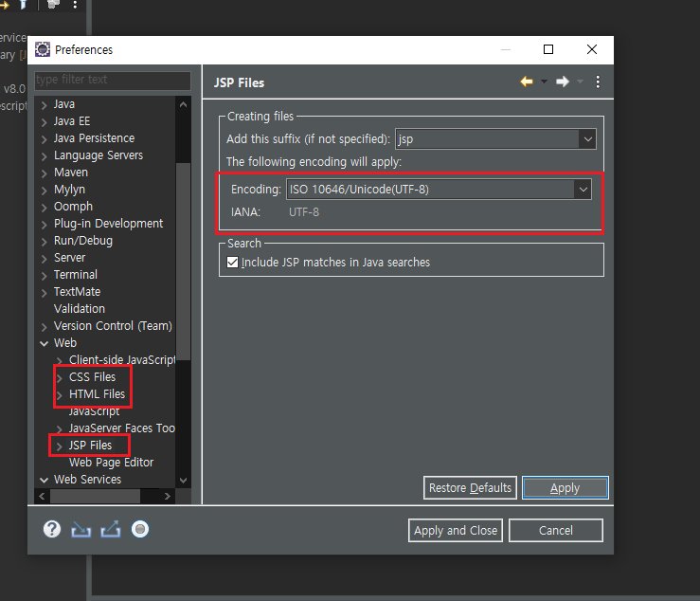Click the Import preferences icon

[81, 530]
